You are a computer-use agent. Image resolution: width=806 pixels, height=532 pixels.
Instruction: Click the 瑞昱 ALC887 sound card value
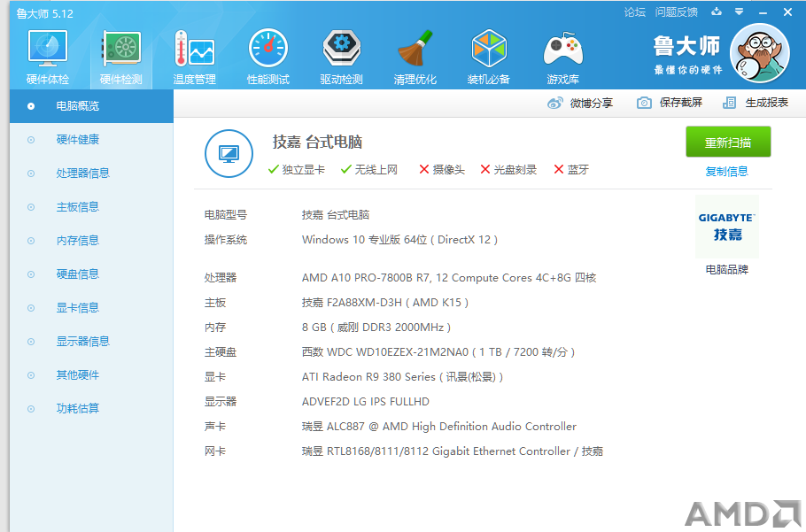[x=439, y=427]
